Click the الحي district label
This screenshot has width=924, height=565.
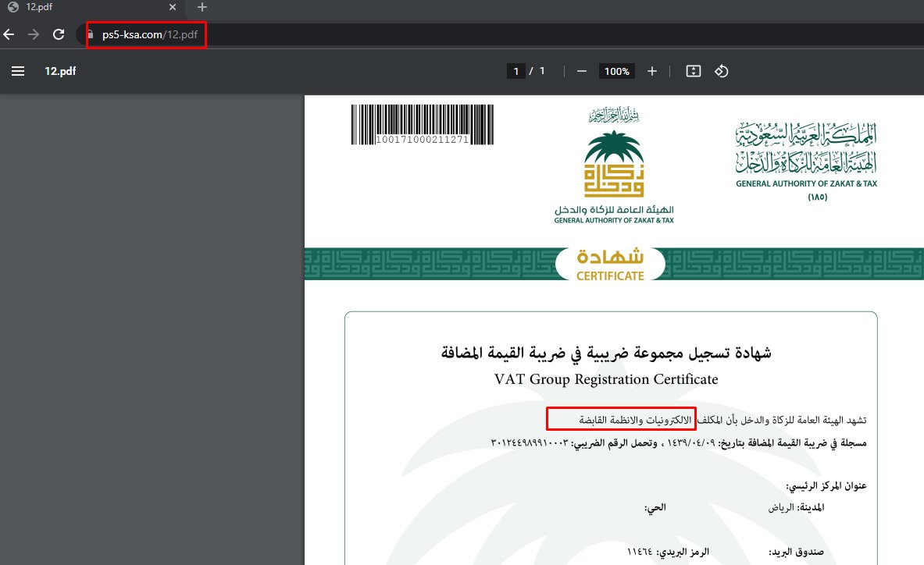(x=655, y=507)
